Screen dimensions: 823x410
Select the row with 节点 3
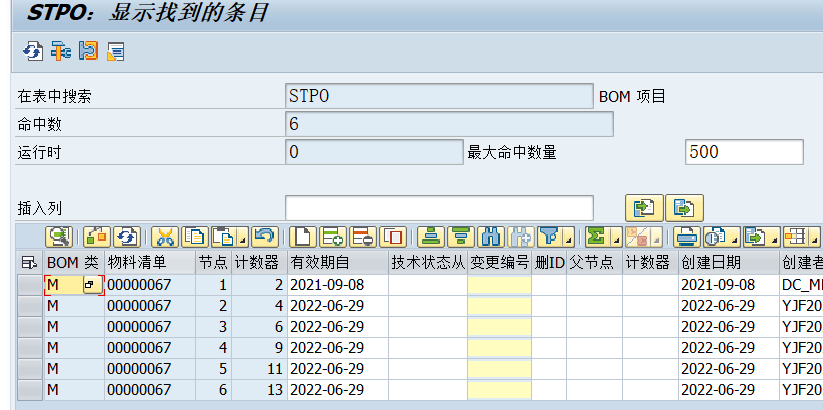[29, 327]
